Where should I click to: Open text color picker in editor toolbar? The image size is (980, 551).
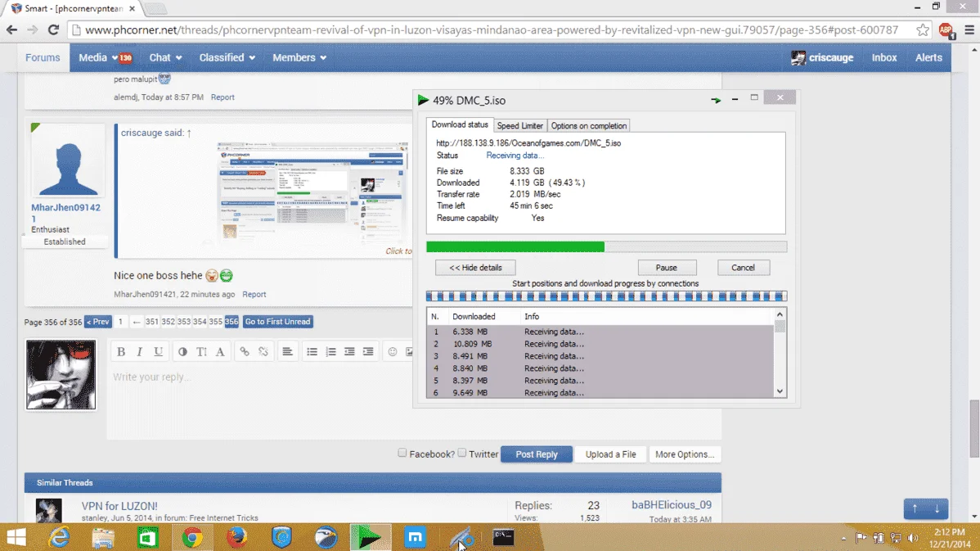point(182,352)
